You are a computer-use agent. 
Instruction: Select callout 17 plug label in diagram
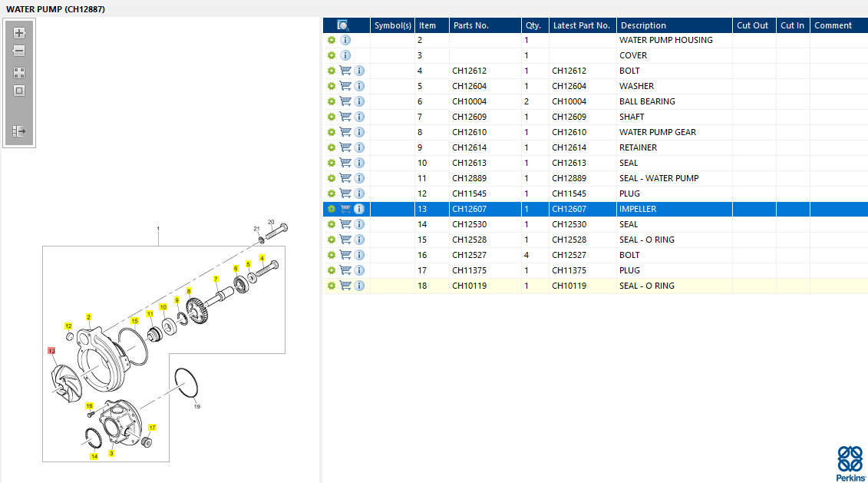[x=152, y=428]
